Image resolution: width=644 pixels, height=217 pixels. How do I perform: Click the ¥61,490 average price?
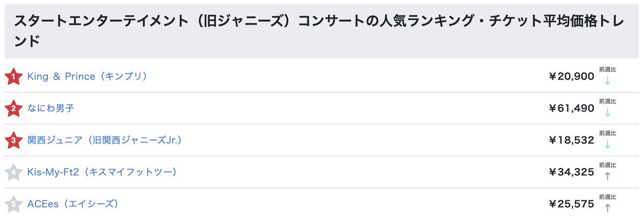click(x=571, y=108)
